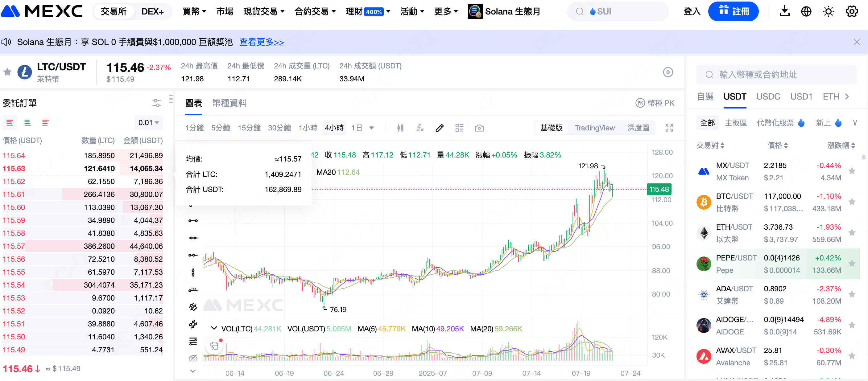Collapse the drawing toolbar chevron
The height and width of the screenshot is (381, 868).
(193, 371)
